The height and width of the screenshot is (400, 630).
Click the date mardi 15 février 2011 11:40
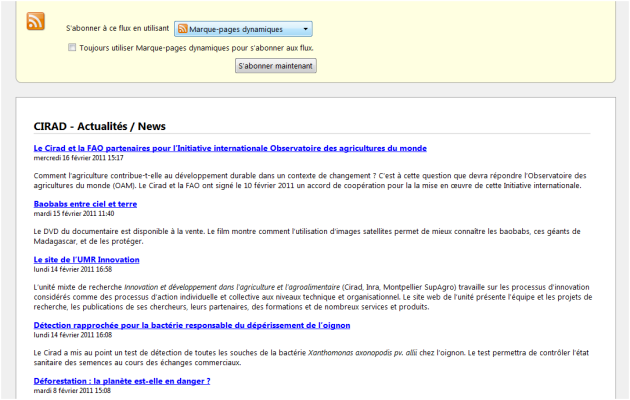[x=74, y=214]
